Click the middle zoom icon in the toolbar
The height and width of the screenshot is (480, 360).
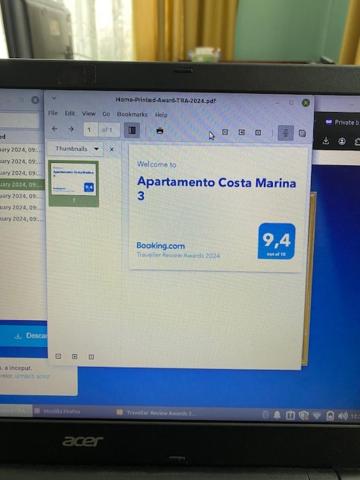click(x=242, y=132)
